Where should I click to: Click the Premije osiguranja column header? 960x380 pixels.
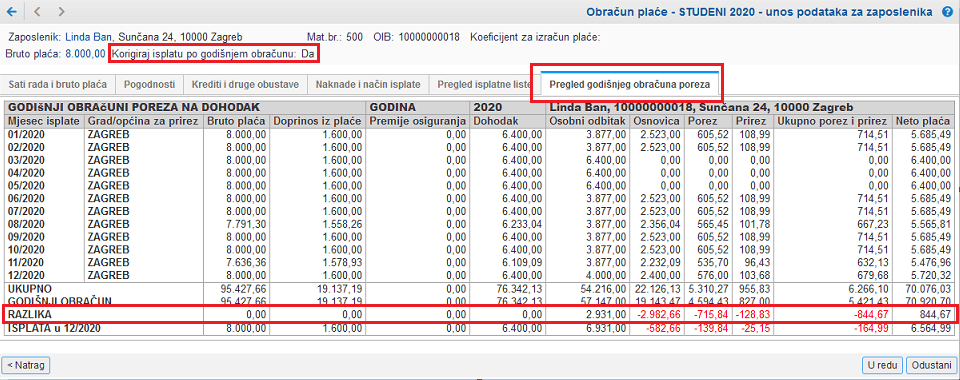[418, 121]
